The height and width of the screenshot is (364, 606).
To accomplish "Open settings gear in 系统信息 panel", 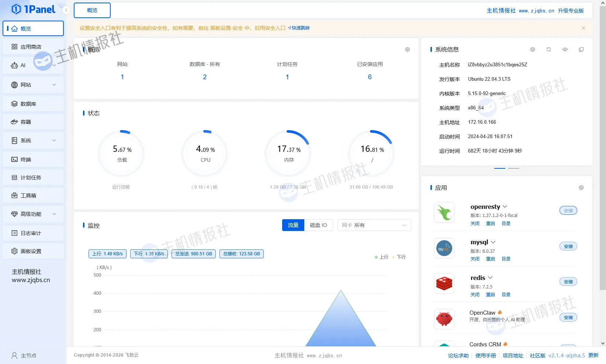I will tap(532, 49).
